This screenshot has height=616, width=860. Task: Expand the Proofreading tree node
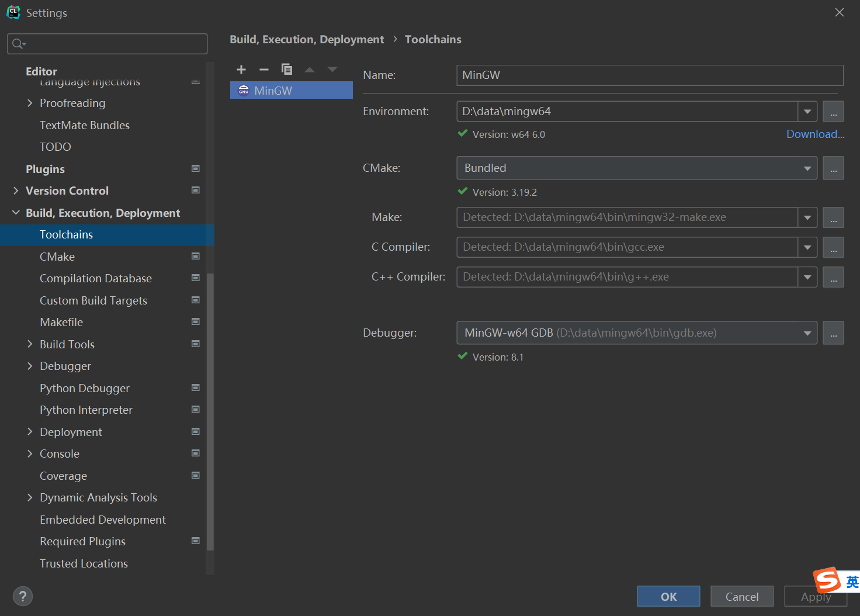(30, 103)
